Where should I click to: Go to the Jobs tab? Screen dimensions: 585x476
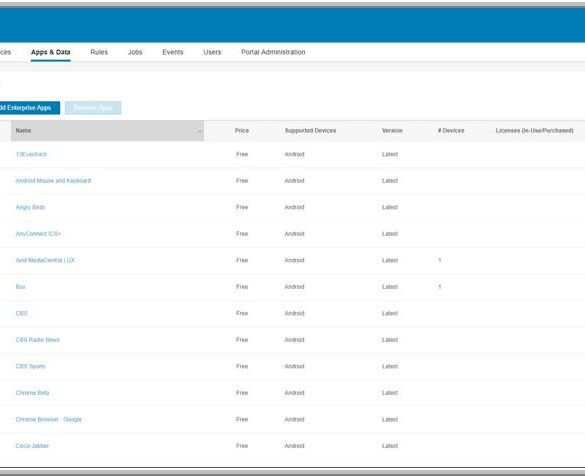tap(135, 52)
